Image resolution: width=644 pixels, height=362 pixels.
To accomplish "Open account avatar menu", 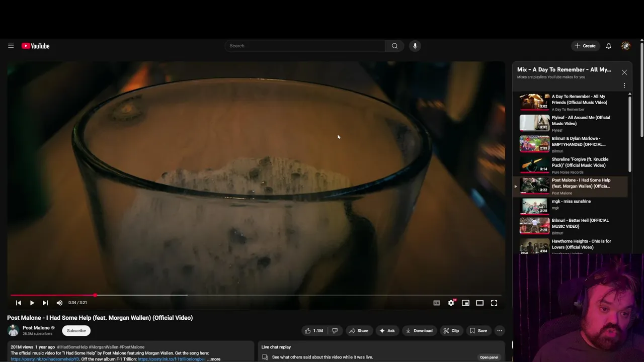I will [x=626, y=46].
